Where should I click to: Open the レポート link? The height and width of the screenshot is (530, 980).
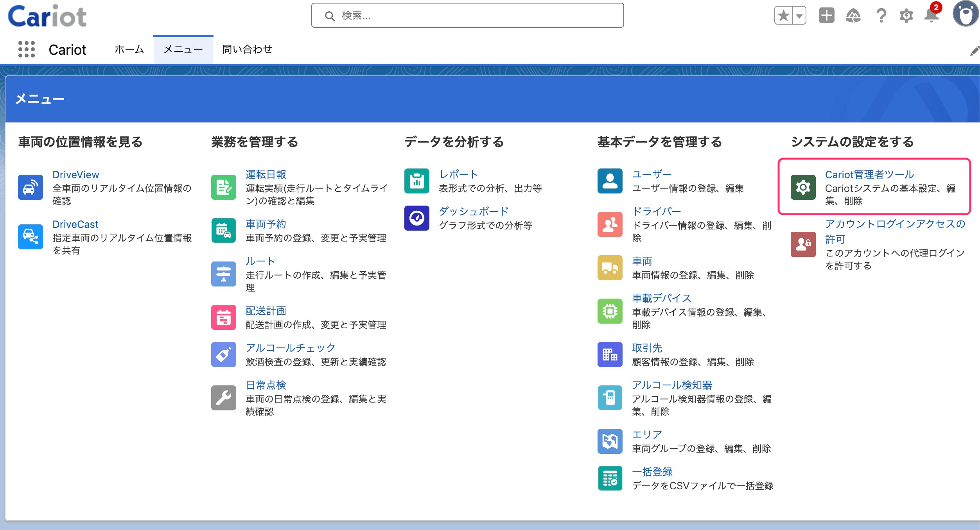[458, 175]
